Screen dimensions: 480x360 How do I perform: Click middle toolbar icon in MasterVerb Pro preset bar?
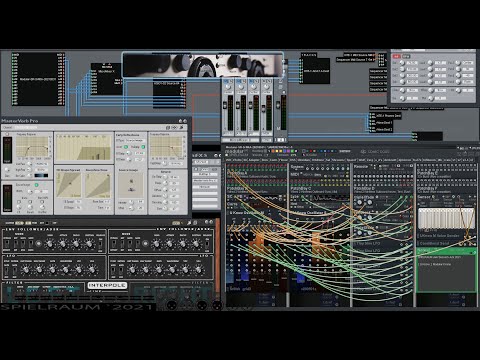[174, 127]
